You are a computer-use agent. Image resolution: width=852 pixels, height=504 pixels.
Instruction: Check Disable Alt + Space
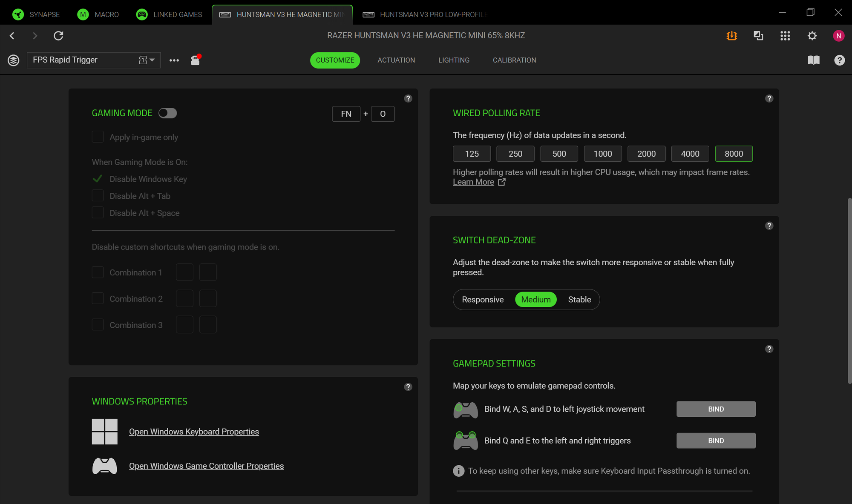click(x=98, y=213)
